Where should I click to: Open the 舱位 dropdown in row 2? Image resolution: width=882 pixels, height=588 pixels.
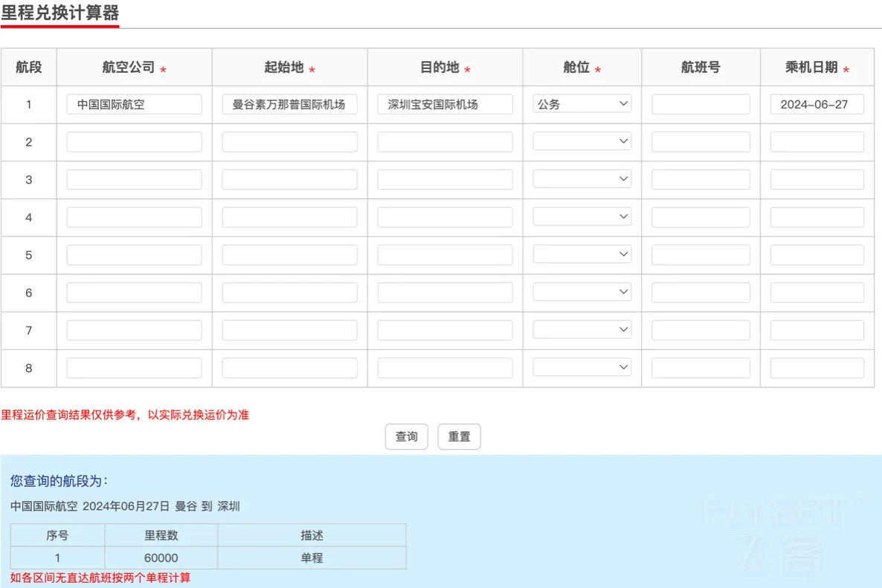(582, 142)
